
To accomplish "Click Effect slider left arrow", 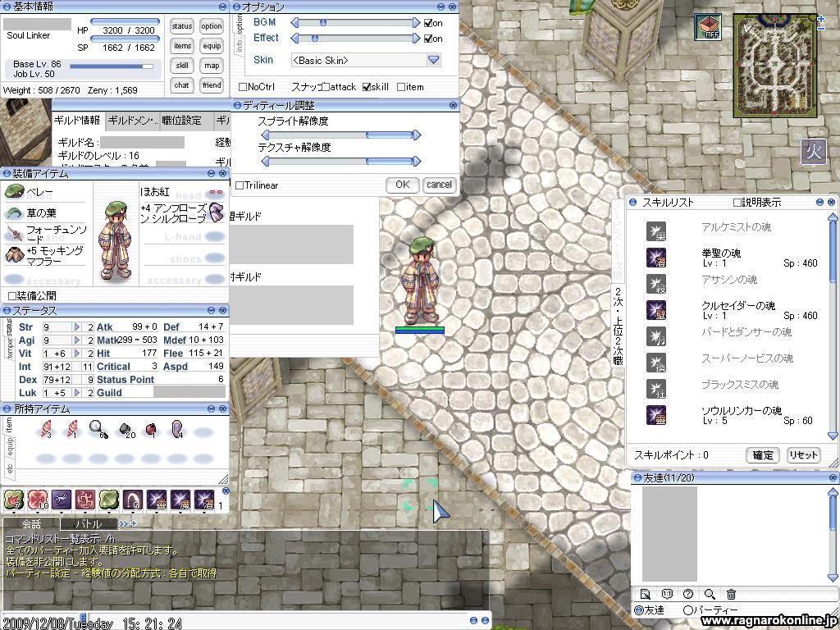I will (294, 38).
